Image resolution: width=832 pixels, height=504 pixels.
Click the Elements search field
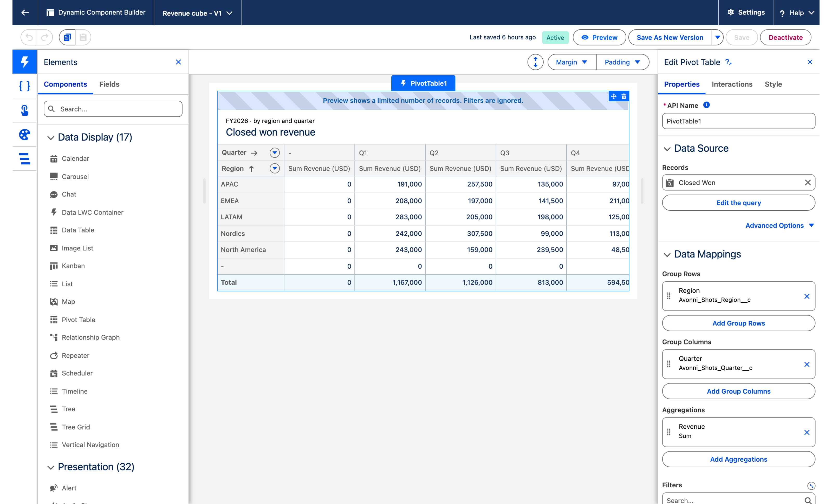click(x=113, y=109)
